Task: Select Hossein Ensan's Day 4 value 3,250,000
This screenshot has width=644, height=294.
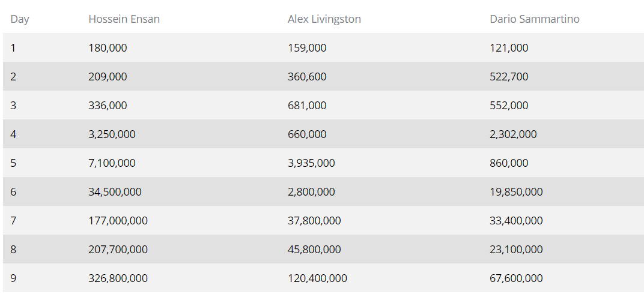Action: 112,134
